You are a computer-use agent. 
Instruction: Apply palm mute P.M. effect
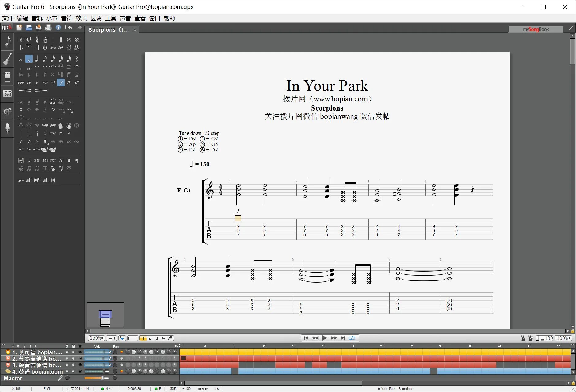(69, 102)
